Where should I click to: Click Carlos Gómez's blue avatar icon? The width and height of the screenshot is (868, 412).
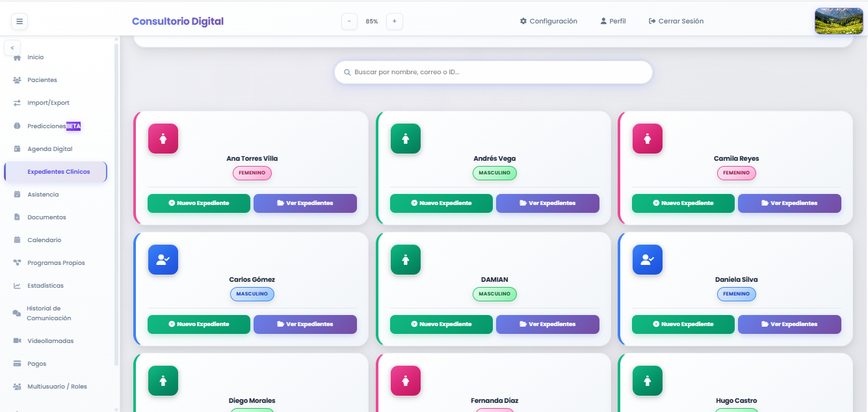click(163, 260)
